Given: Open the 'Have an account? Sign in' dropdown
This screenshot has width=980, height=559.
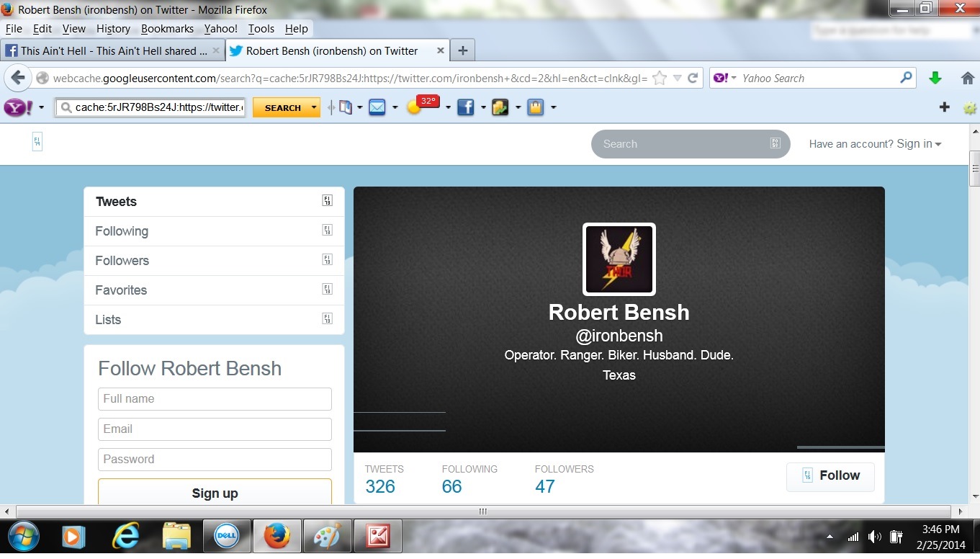Looking at the screenshot, I should (x=875, y=144).
